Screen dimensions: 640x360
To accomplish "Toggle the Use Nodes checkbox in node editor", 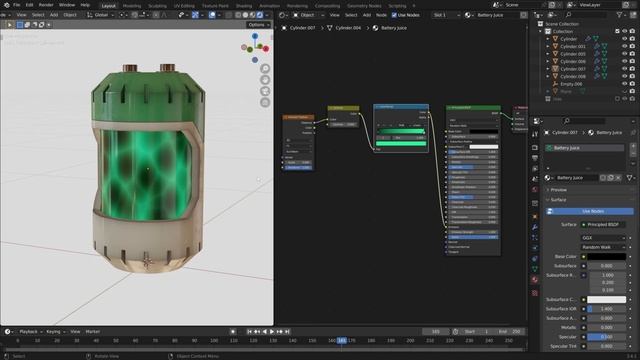I will click(394, 15).
